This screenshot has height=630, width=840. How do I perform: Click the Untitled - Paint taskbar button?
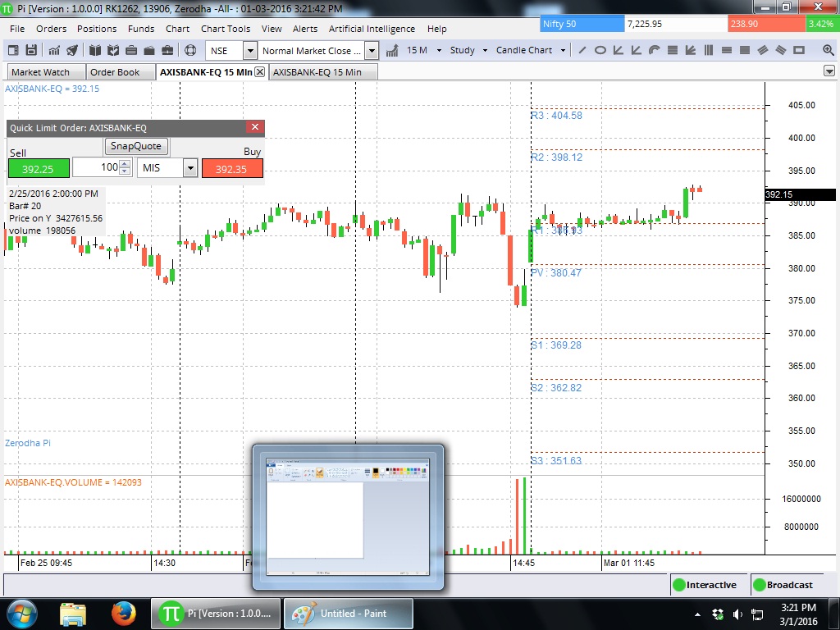tap(348, 614)
